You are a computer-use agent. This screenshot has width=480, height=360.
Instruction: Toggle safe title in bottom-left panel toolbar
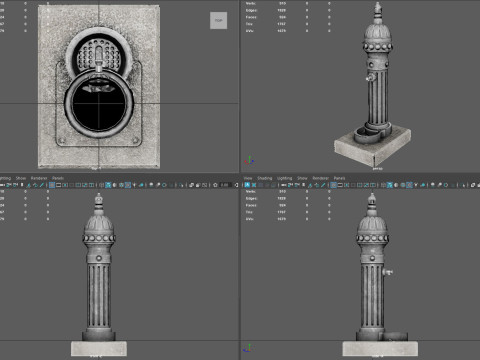(91, 185)
